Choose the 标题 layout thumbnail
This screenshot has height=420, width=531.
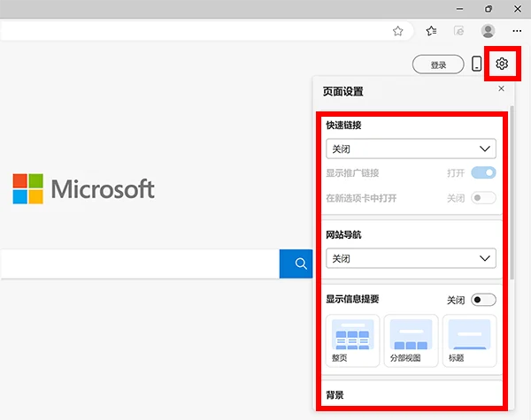click(469, 340)
